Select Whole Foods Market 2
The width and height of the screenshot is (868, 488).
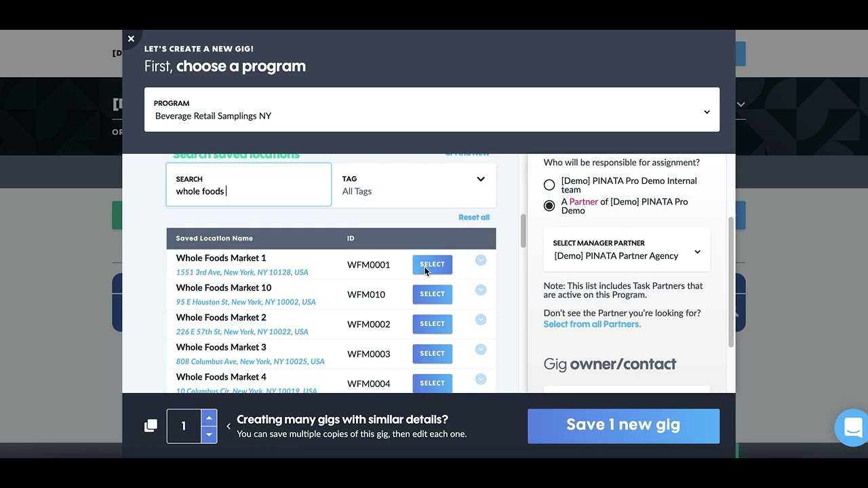pos(432,324)
